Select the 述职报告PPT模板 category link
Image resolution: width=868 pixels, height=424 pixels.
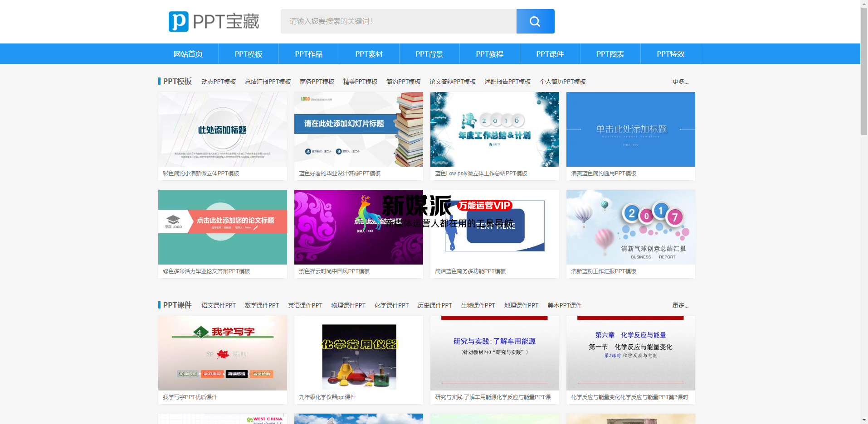[x=507, y=82]
